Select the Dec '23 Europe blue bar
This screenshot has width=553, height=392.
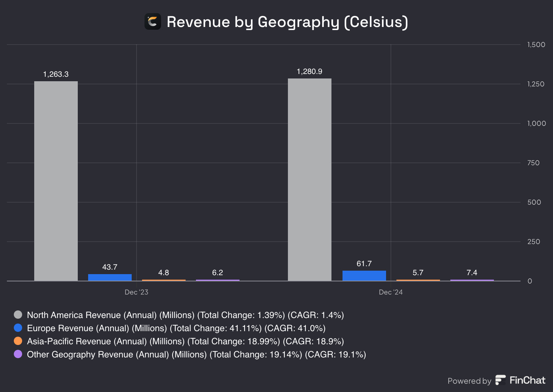click(110, 278)
